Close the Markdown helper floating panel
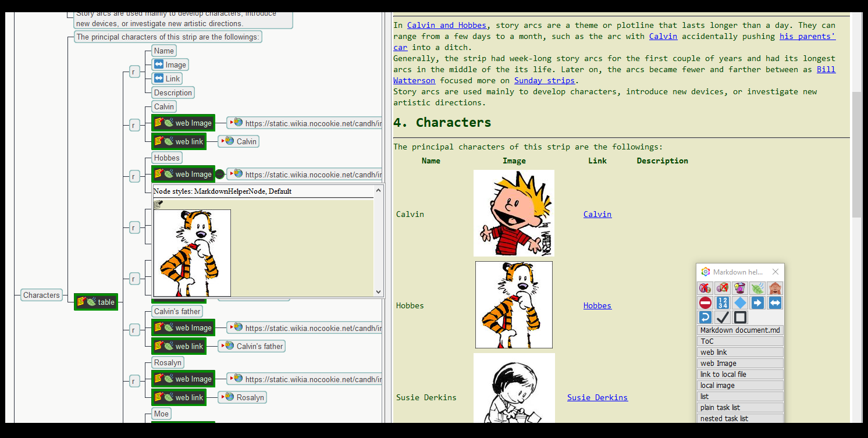 [775, 272]
